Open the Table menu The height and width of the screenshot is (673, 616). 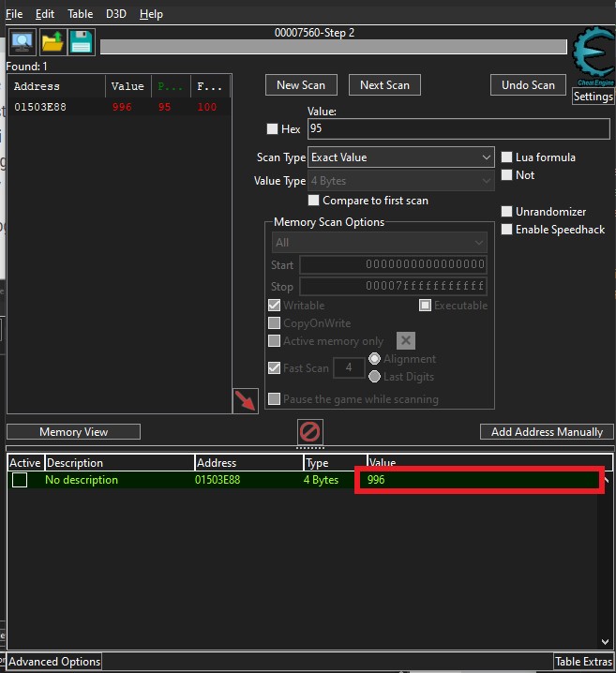tap(80, 14)
